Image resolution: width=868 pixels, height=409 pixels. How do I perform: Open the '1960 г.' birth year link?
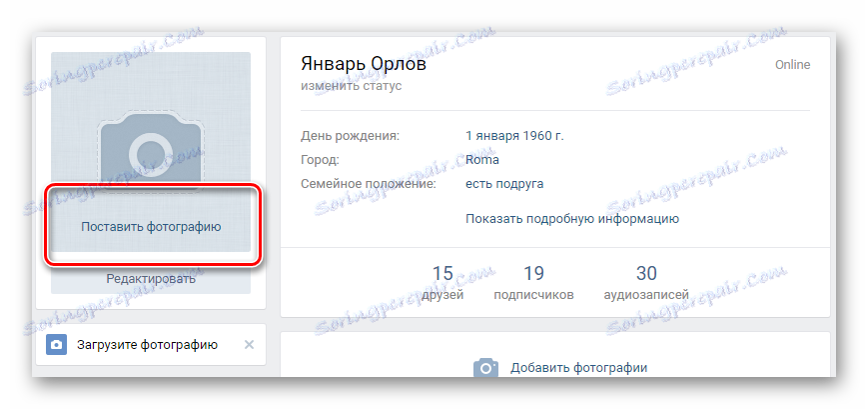tap(543, 136)
